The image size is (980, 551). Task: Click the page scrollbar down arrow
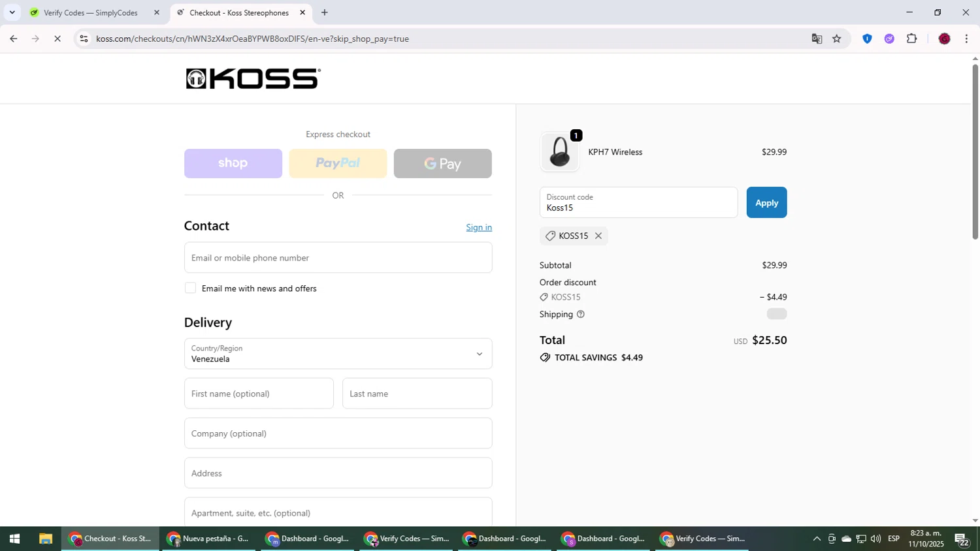click(x=975, y=521)
